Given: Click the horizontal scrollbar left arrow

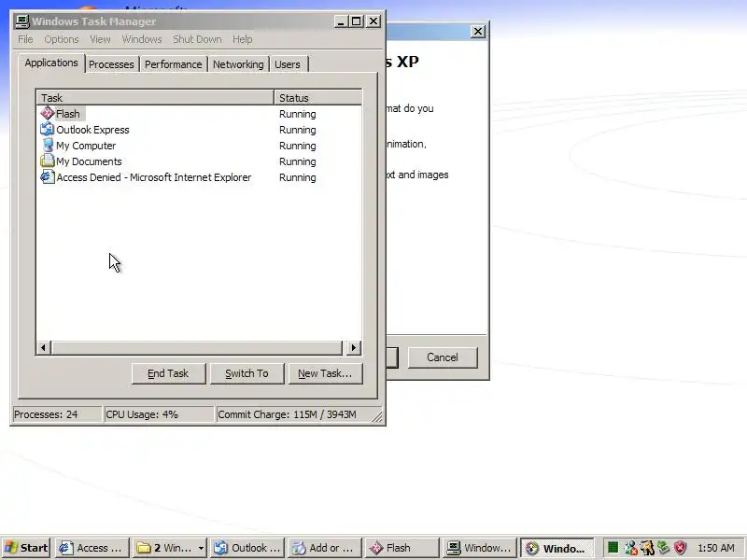Looking at the screenshot, I should [43, 347].
